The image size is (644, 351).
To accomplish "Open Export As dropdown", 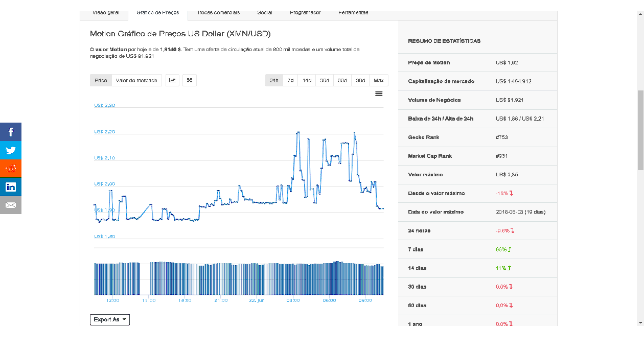I will [110, 320].
